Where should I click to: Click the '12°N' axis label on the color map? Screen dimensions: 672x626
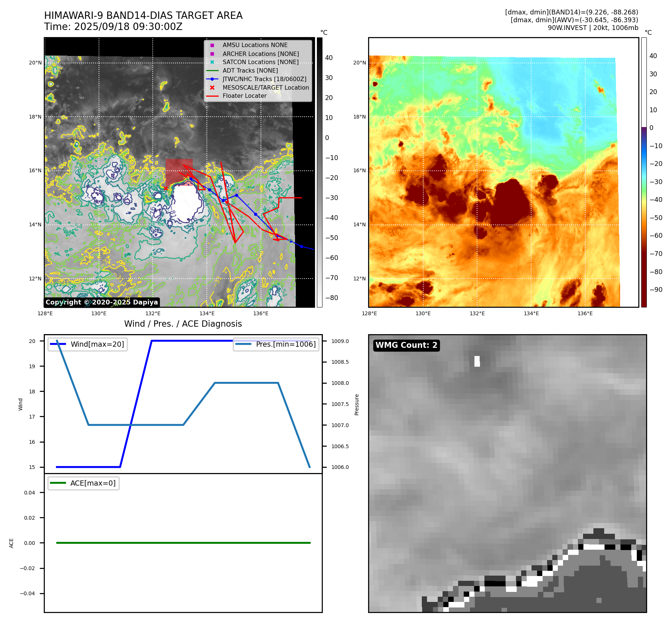point(360,279)
